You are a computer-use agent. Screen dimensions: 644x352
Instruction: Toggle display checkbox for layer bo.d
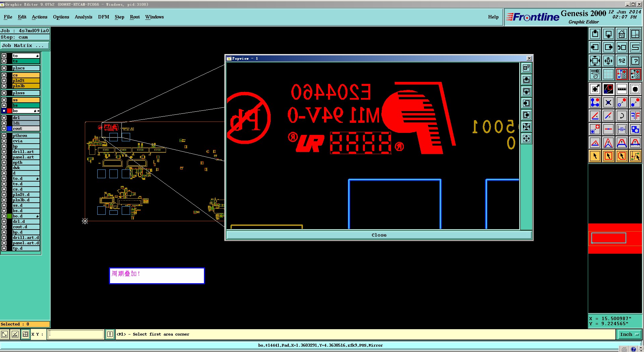[4, 216]
